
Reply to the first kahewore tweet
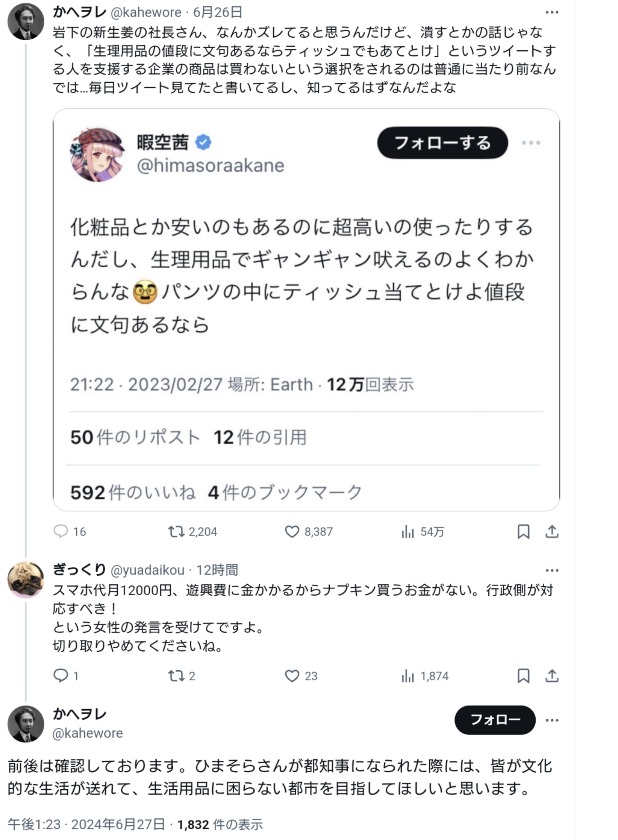pos(61,531)
